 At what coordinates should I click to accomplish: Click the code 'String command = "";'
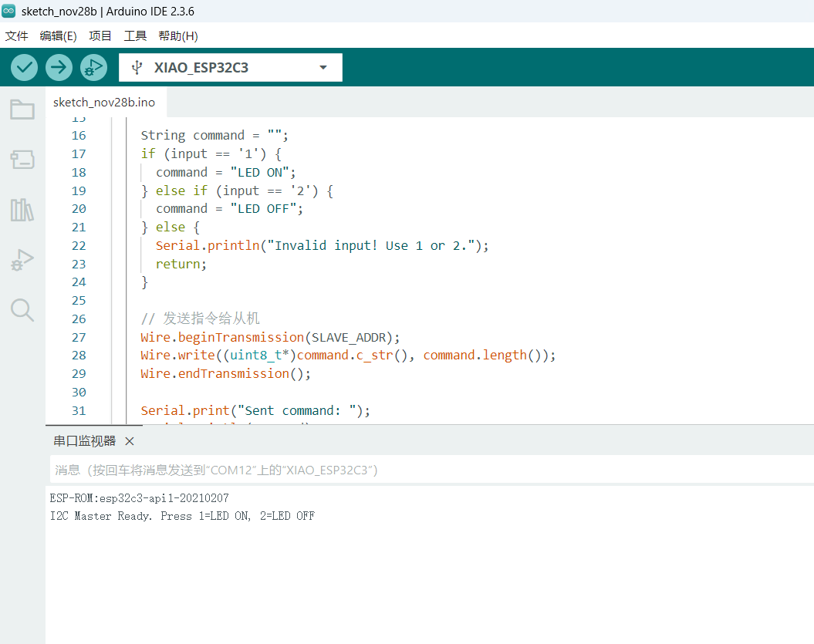pos(214,136)
